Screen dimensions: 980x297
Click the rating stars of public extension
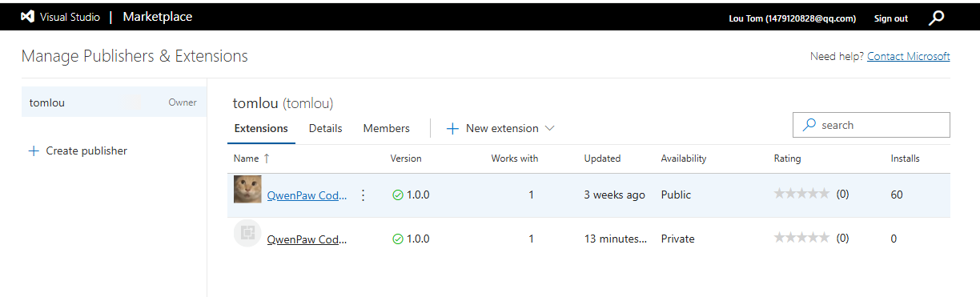click(x=801, y=195)
